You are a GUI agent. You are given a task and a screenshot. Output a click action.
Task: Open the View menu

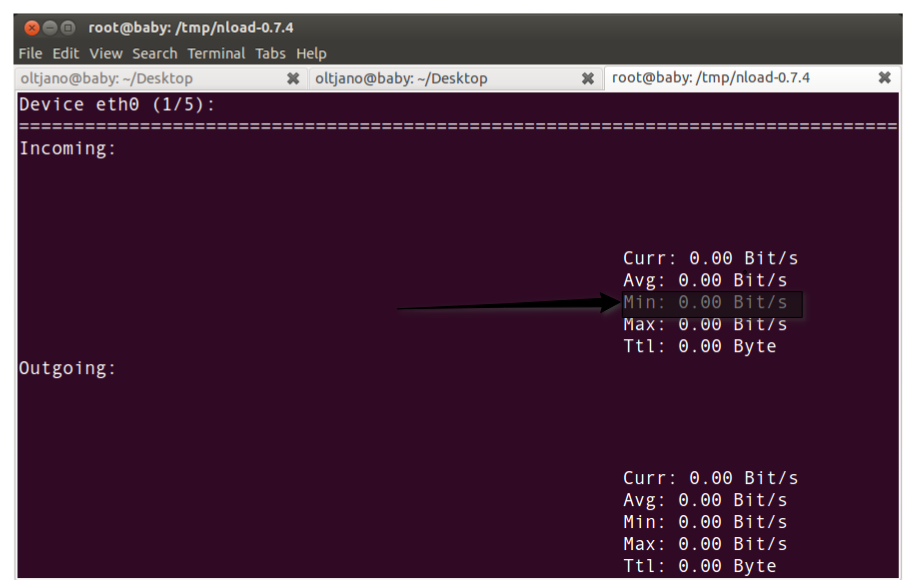(106, 53)
